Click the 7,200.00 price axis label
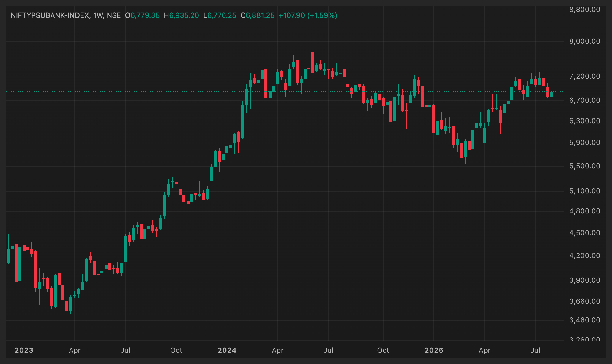The height and width of the screenshot is (364, 612). coord(585,76)
